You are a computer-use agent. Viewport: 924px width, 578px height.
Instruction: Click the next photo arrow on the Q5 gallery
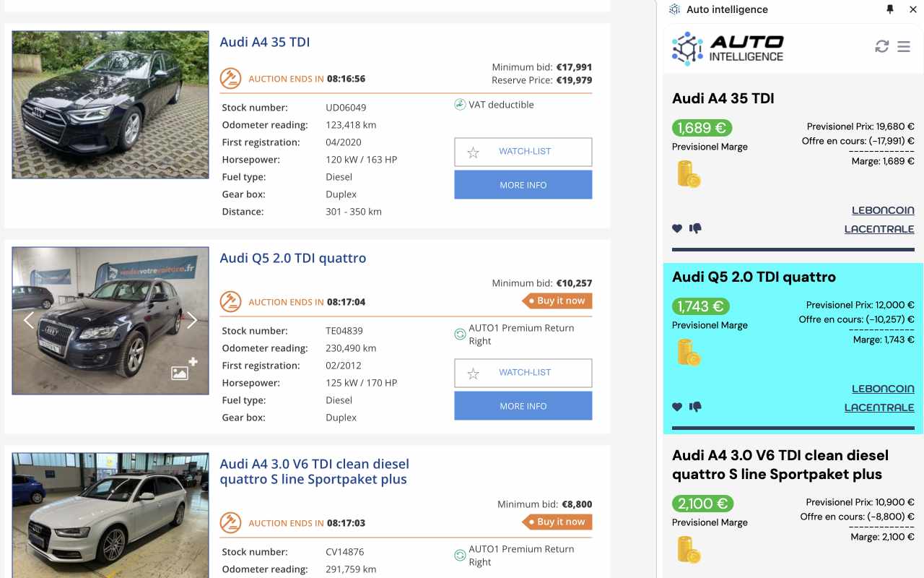(193, 319)
